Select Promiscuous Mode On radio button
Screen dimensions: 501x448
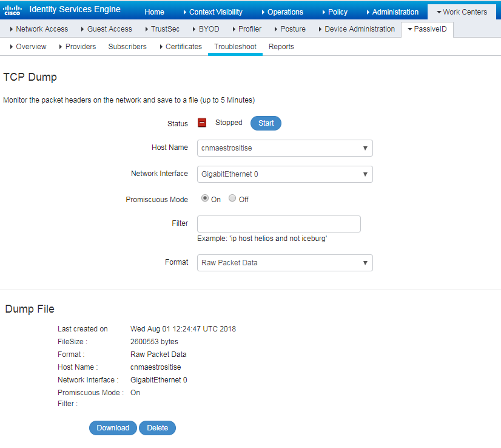[x=205, y=199]
